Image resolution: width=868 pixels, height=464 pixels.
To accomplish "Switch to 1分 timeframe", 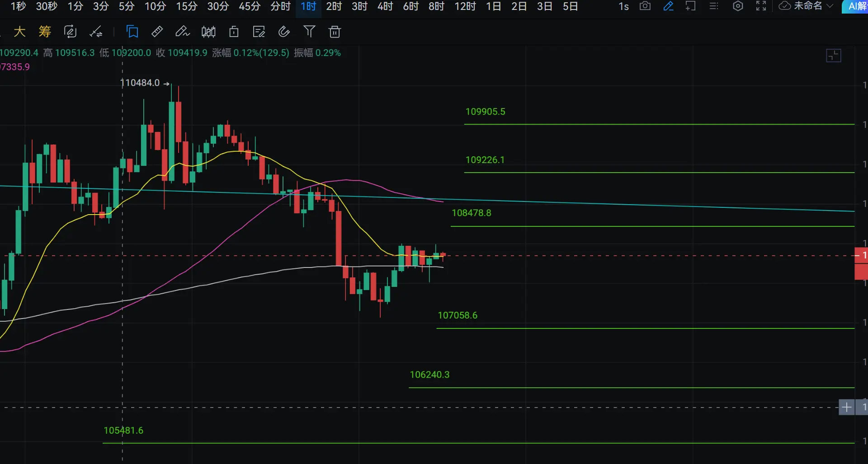I will click(75, 6).
